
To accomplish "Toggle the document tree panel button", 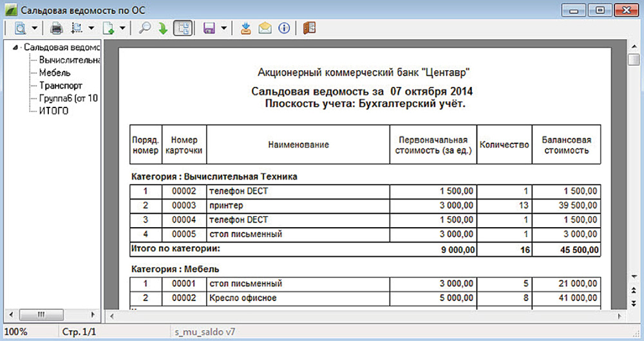I will pos(183,28).
